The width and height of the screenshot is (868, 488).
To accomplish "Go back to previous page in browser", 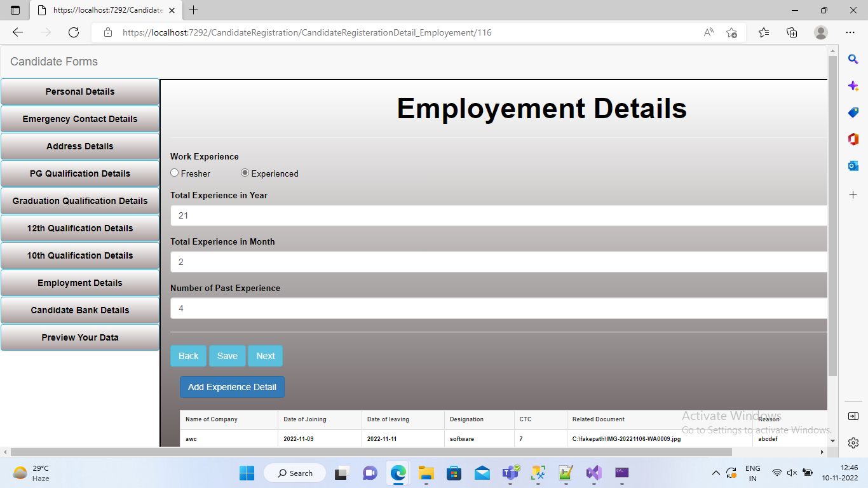I will (x=18, y=32).
